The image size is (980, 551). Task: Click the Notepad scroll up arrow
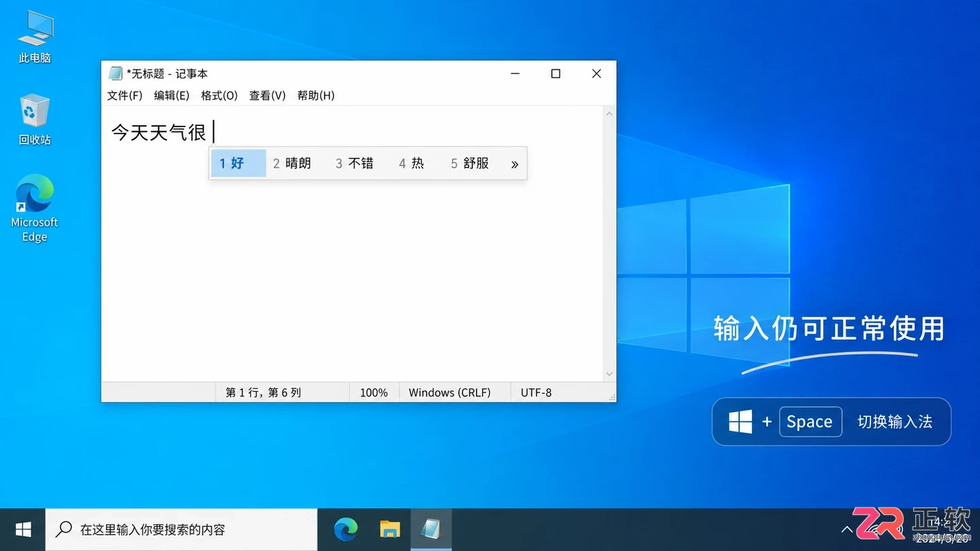[x=609, y=114]
